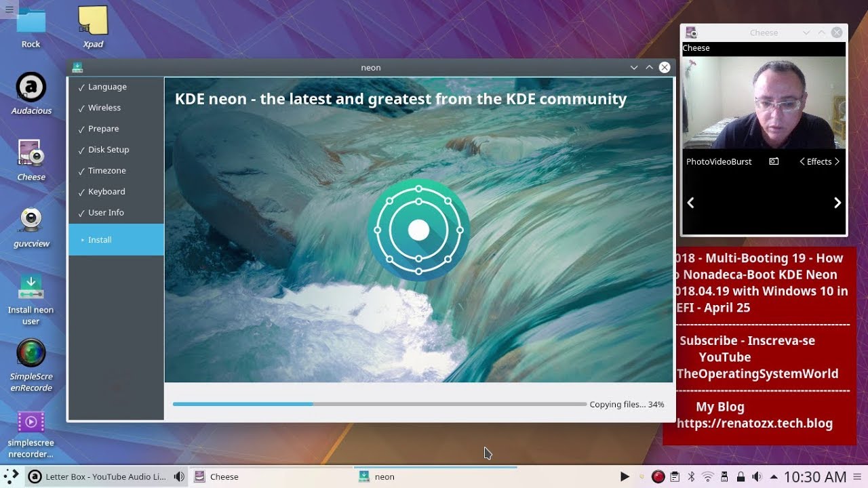Screen dimensions: 868x488
Task: Click the installation progress bar
Action: 380,404
